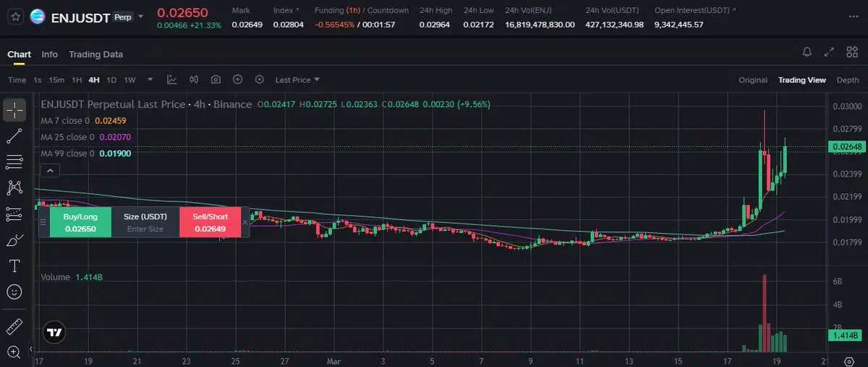
Task: Open the Trading Data tab
Action: [95, 54]
